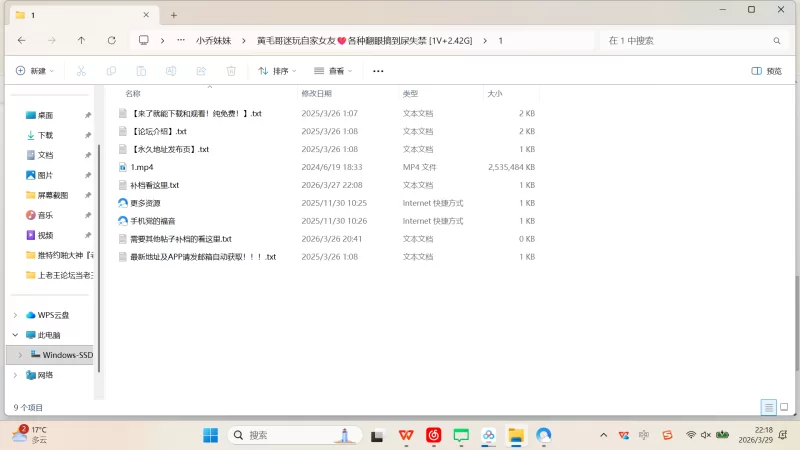The width and height of the screenshot is (800, 450).
Task: Click the Rename icon in toolbar
Action: (x=171, y=71)
